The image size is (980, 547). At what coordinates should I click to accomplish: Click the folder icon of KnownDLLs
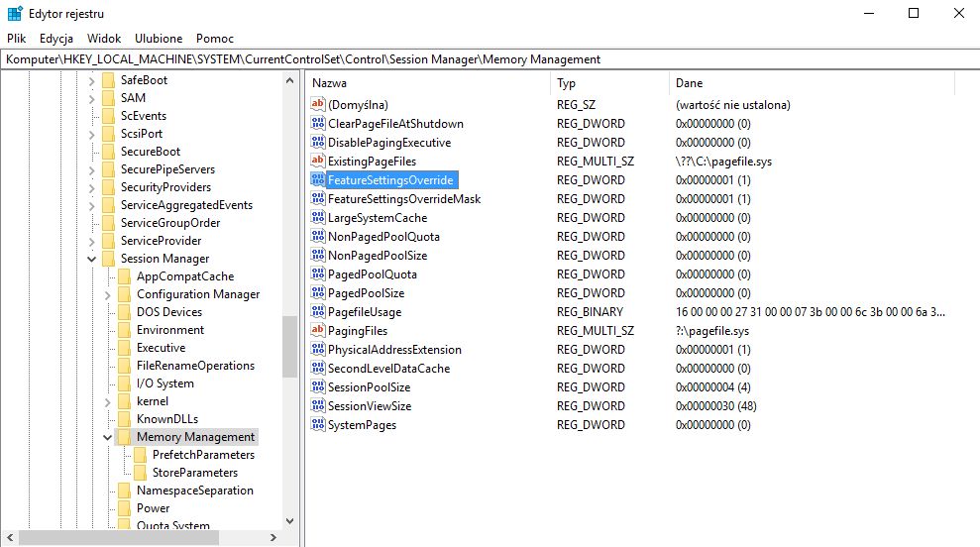(x=125, y=419)
